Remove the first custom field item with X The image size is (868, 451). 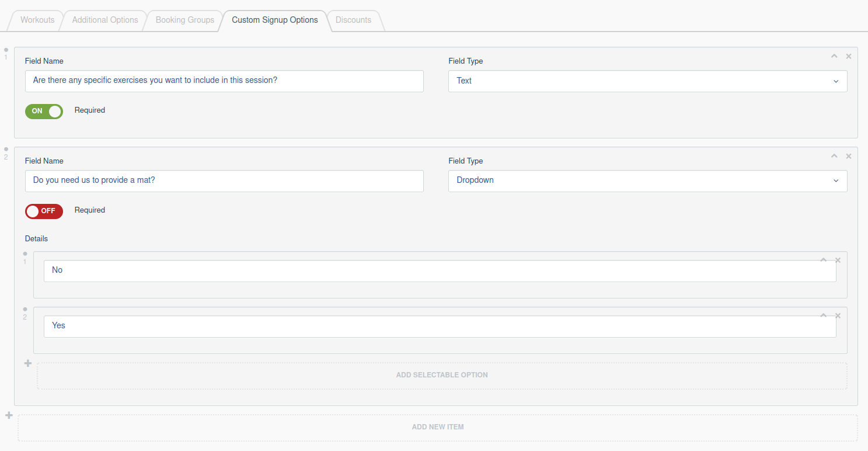click(x=849, y=56)
